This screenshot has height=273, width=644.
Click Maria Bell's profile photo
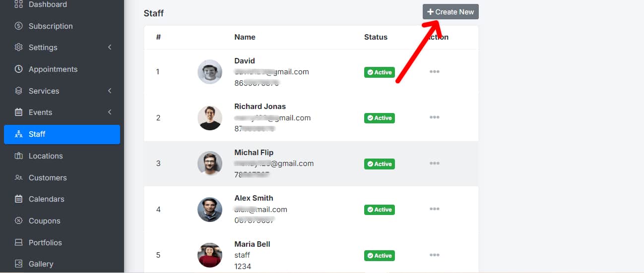210,255
